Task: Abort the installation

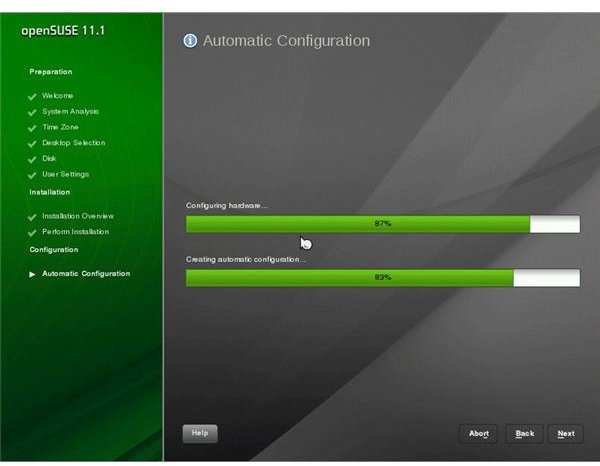Action: click(x=478, y=433)
